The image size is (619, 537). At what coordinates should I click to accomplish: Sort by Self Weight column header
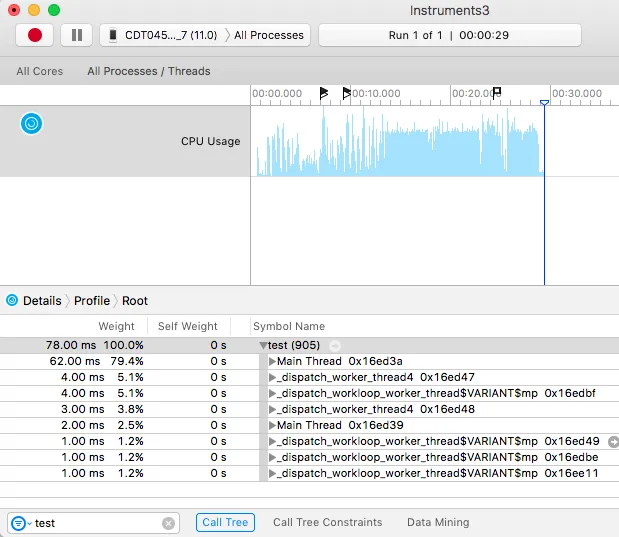188,326
